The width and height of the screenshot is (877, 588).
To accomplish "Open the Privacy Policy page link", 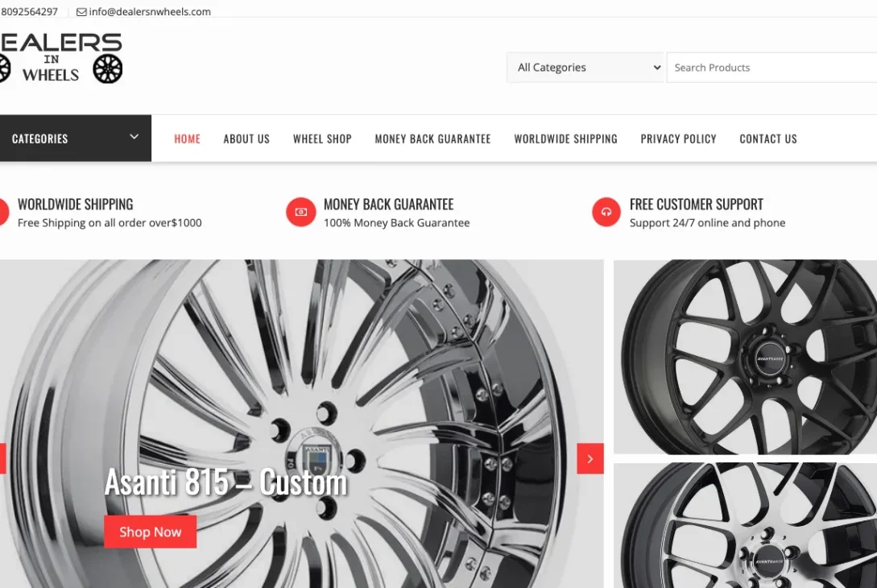I will (x=678, y=139).
